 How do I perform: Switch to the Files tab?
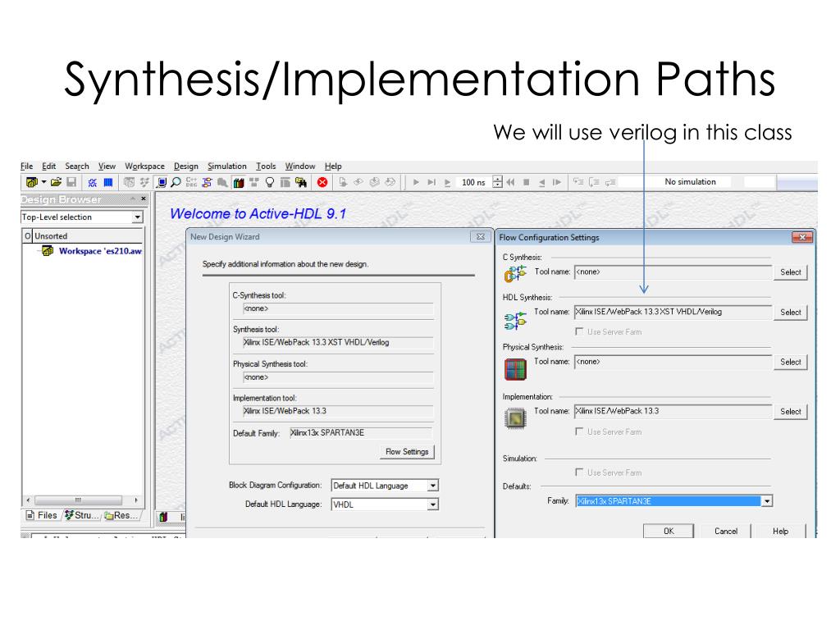click(x=42, y=515)
